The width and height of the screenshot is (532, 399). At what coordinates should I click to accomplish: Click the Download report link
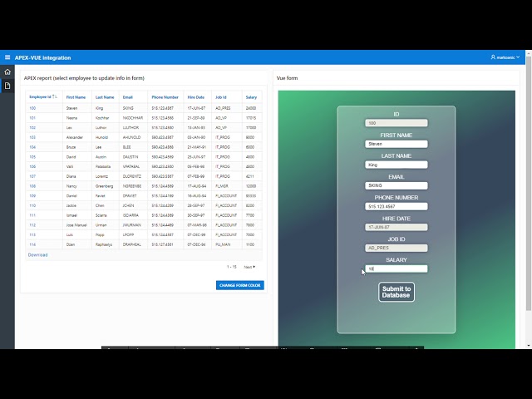point(37,255)
